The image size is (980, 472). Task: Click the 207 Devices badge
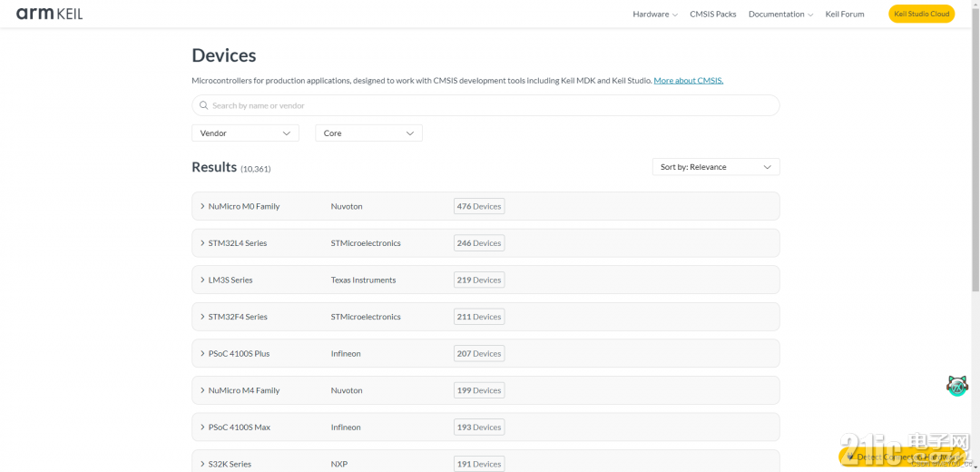(479, 354)
